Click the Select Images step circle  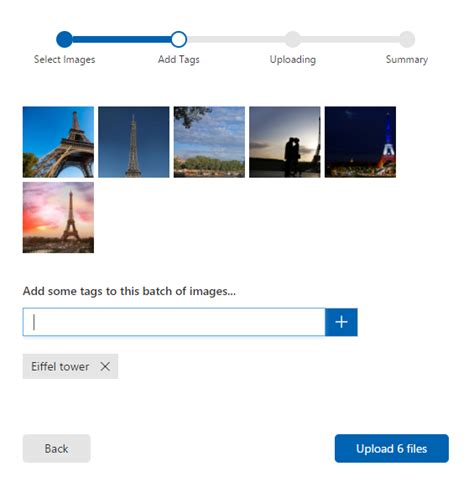tap(64, 39)
